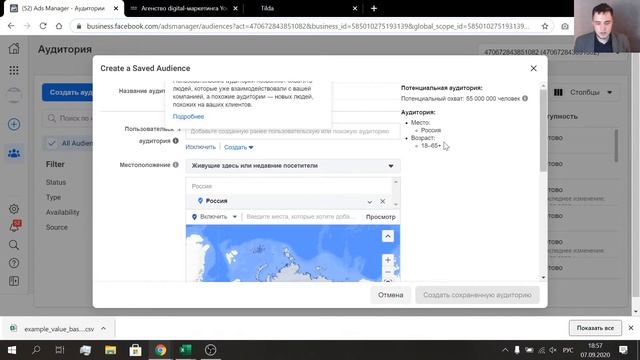
Task: Click the location list scrollbar down arrow
Action: [x=396, y=204]
